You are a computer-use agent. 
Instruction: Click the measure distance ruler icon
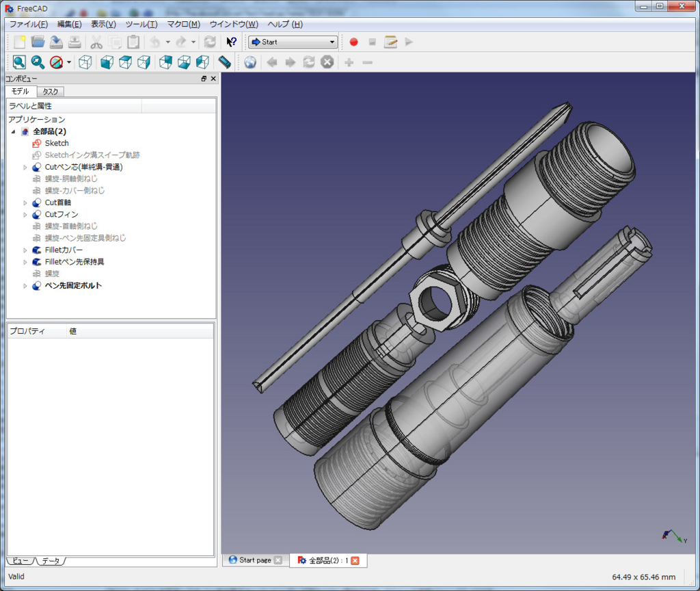(224, 62)
